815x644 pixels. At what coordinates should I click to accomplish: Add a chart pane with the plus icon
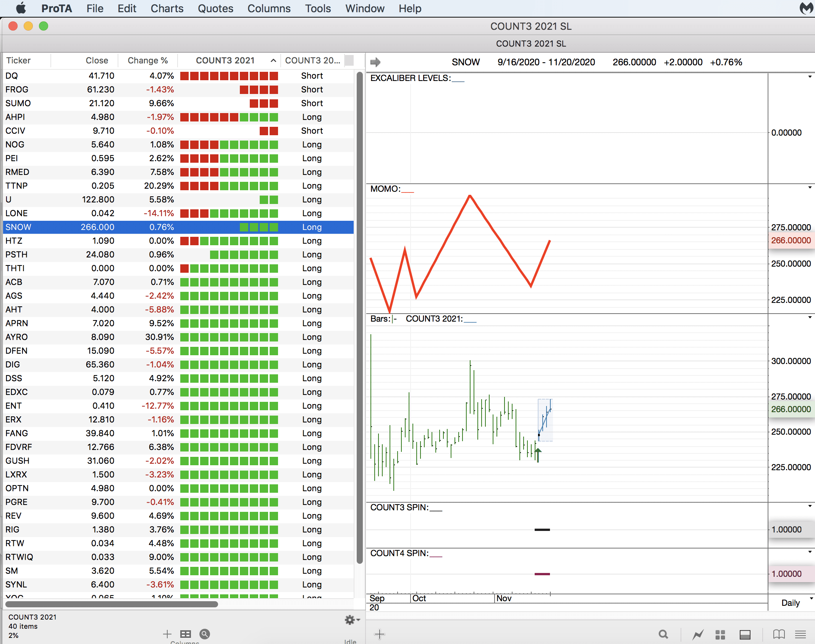coord(380,634)
